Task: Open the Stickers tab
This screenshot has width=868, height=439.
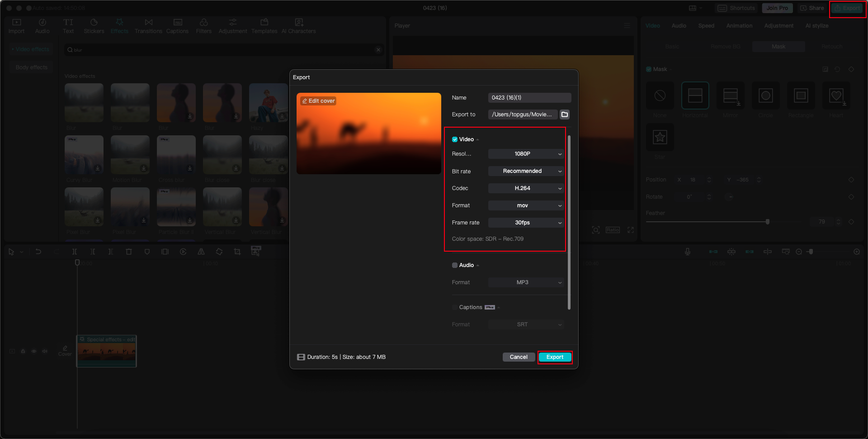Action: tap(94, 26)
